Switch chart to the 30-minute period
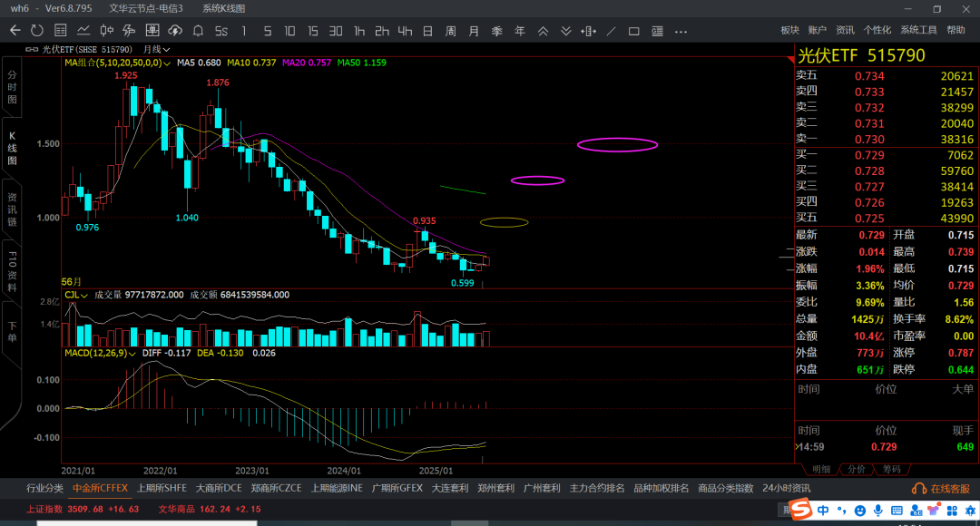 336,31
